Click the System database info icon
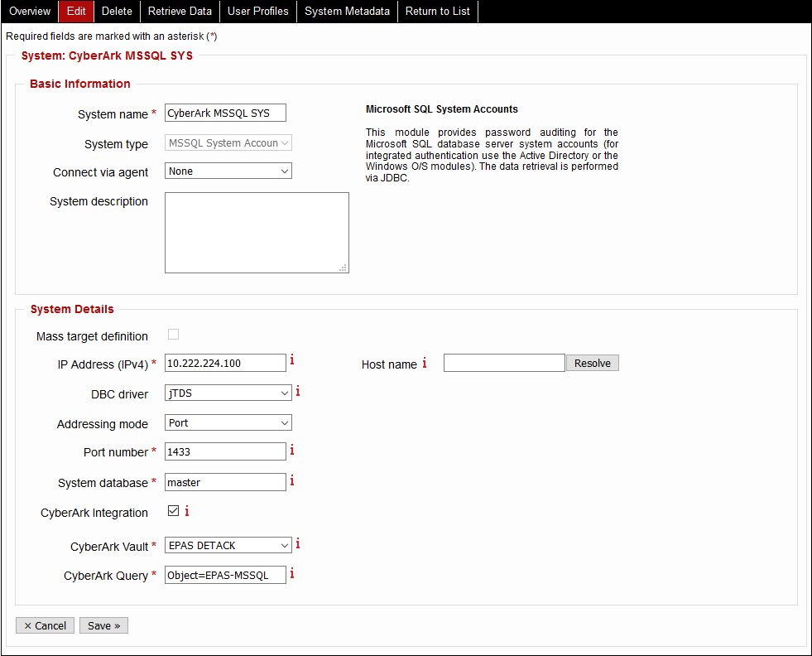 (292, 480)
